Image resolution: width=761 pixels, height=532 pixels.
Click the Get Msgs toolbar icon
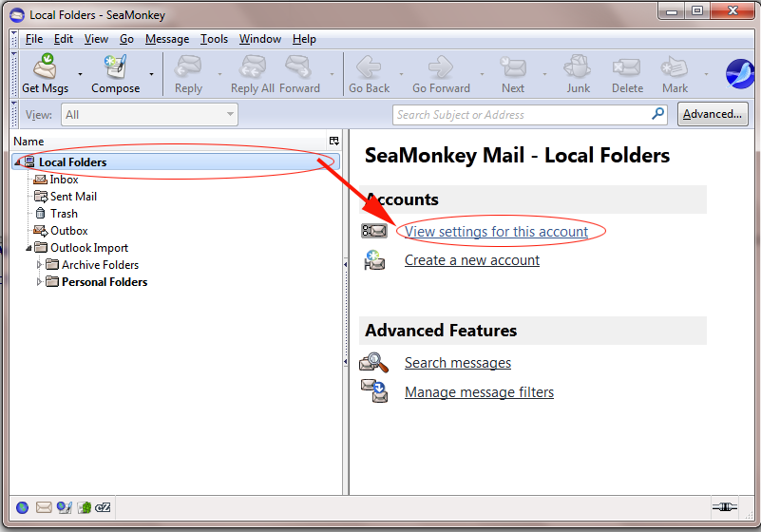click(46, 66)
